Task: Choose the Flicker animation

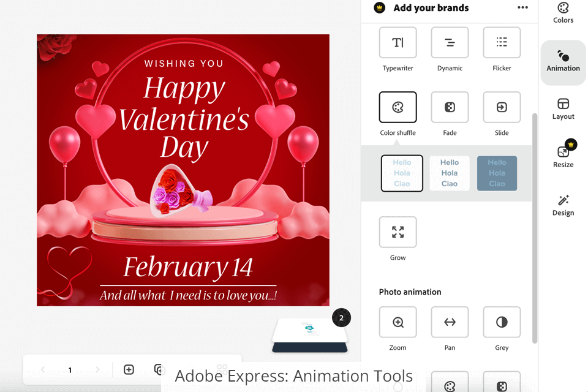Action: [502, 43]
